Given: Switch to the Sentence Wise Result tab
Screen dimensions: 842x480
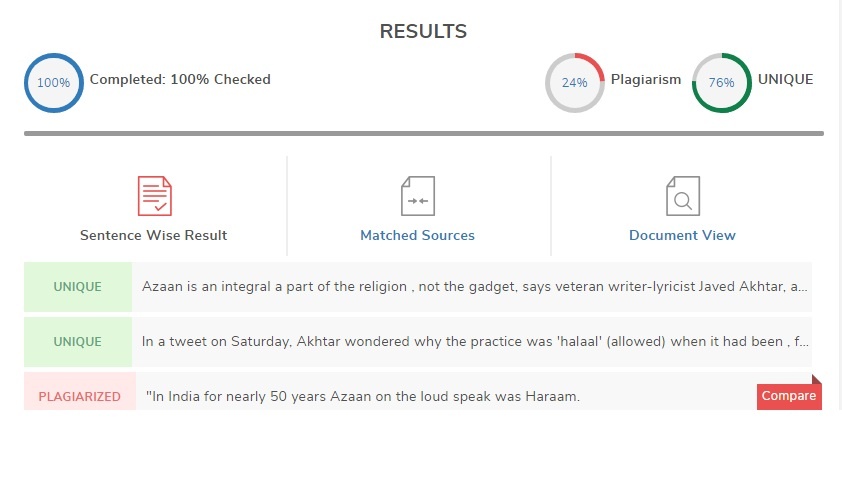Looking at the screenshot, I should 154,235.
